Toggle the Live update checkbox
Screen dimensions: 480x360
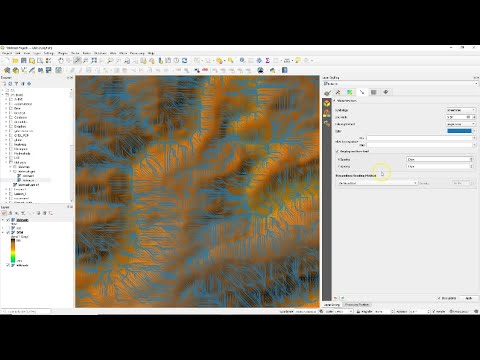pos(439,298)
